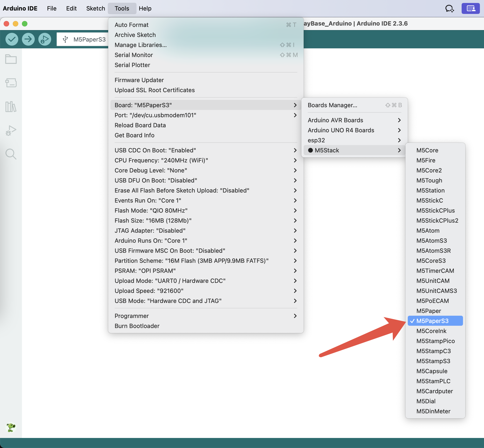Open Serial Plotter

click(206, 65)
